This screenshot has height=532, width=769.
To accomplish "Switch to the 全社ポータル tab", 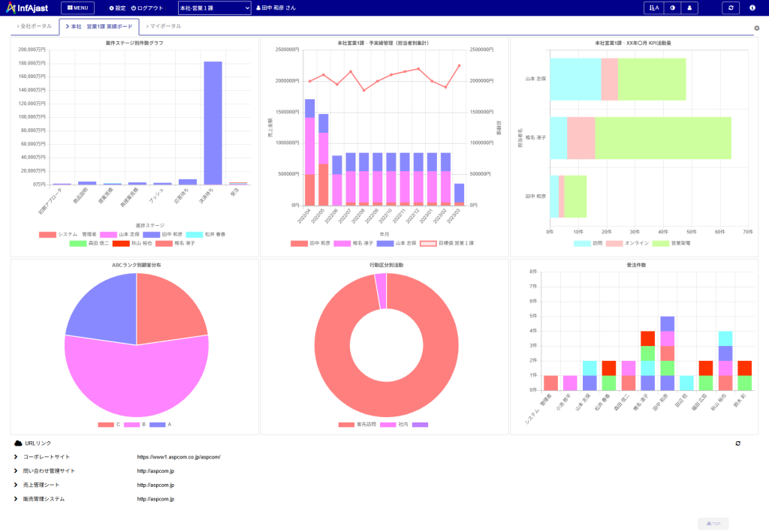I will tap(35, 26).
